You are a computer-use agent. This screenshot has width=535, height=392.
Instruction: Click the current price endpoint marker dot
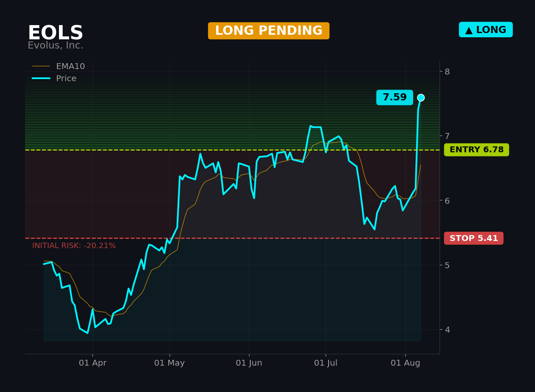(421, 97)
